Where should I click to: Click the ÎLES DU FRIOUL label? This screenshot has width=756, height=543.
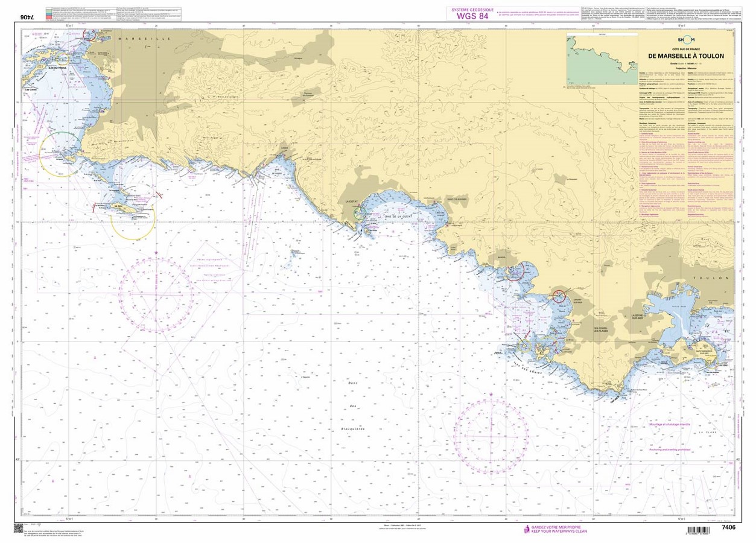pos(58,68)
